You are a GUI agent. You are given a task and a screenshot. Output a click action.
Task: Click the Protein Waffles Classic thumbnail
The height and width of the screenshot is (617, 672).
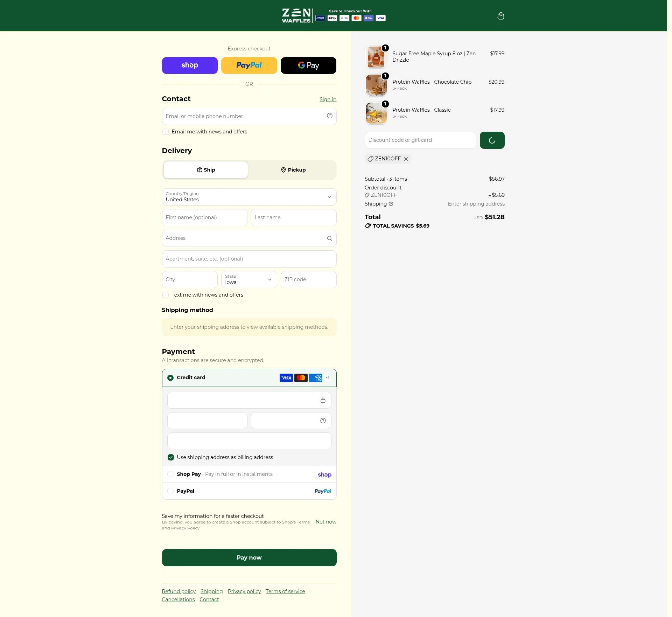[376, 113]
